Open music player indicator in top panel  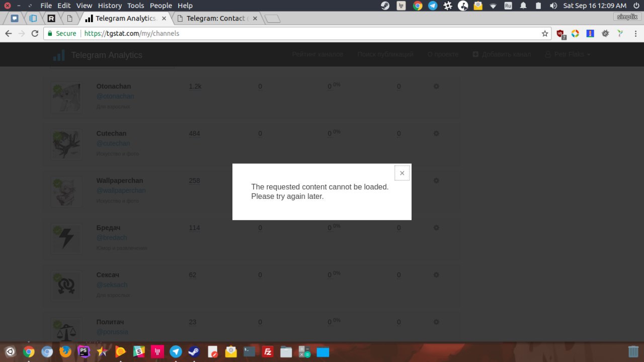point(463,6)
